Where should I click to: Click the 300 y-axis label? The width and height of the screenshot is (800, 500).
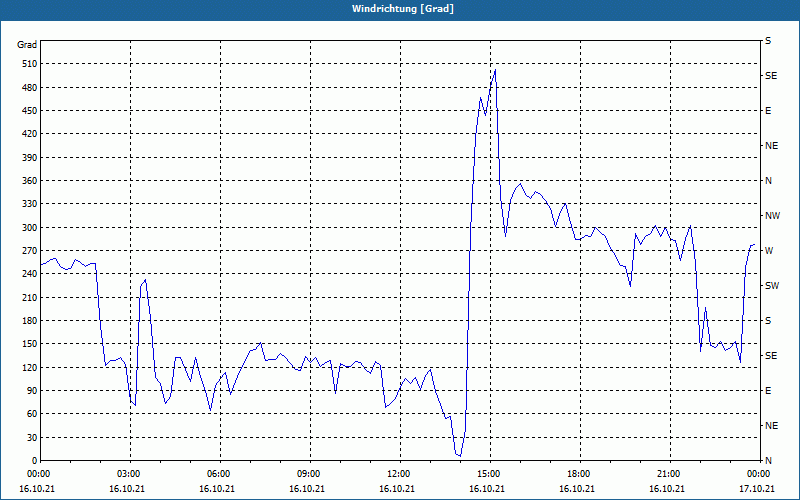coord(28,228)
